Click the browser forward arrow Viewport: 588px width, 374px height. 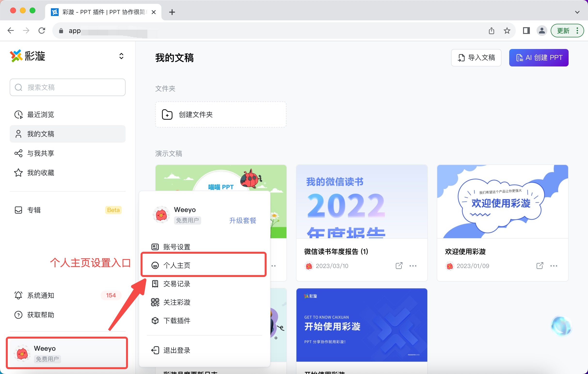click(26, 31)
